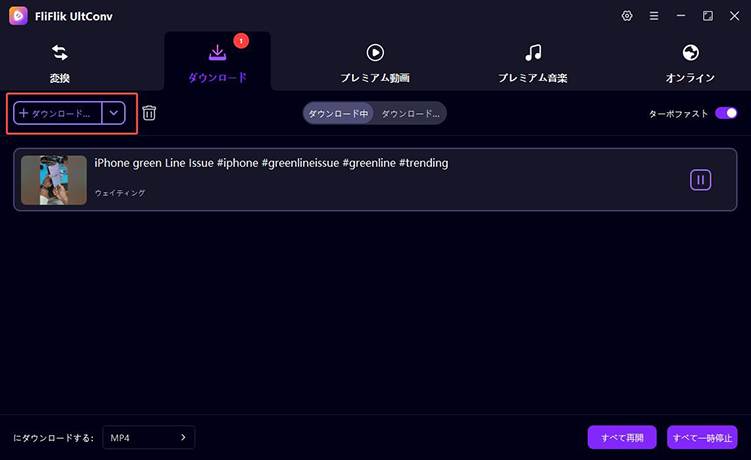Expand the download button dropdown arrow
Image resolution: width=751 pixels, height=460 pixels.
click(x=114, y=113)
